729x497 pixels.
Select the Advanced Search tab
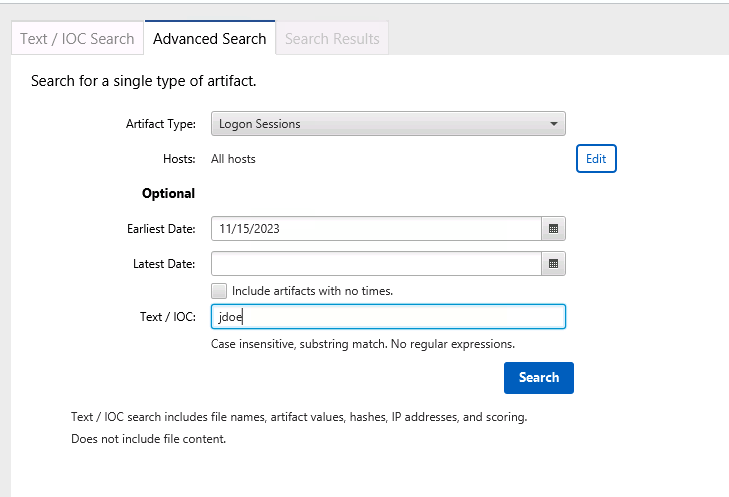click(210, 39)
